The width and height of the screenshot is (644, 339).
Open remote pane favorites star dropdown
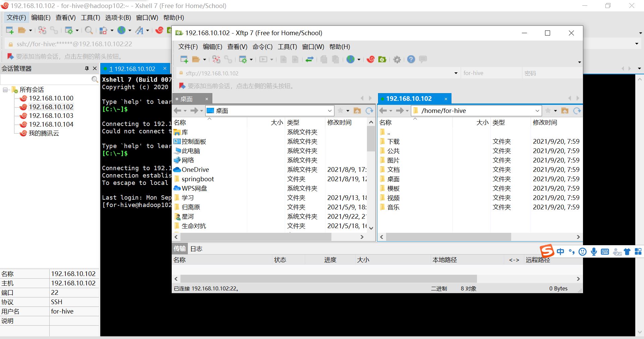555,111
